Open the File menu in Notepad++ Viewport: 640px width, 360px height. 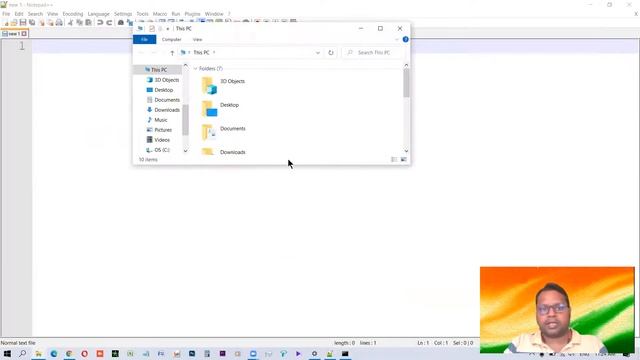(x=6, y=14)
